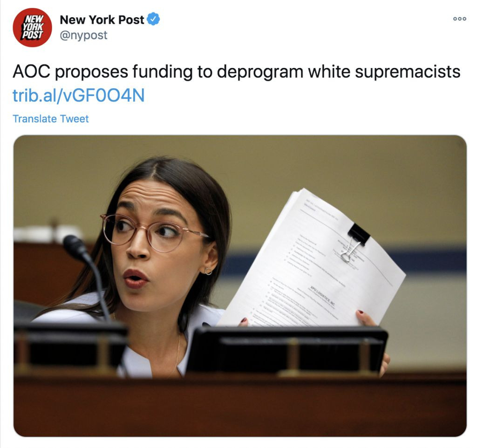Screen dimensions: 477x448
Task: Click the blue verified badge checkmark
Action: coord(153,19)
